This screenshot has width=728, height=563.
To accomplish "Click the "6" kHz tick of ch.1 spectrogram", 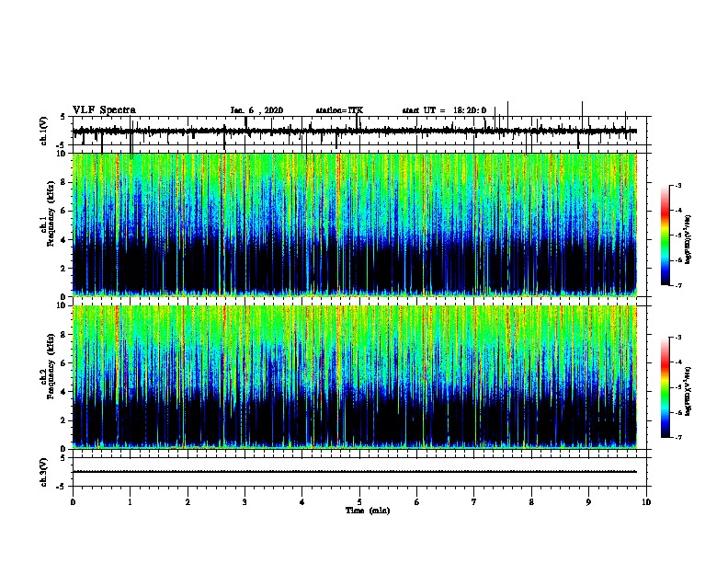I will point(65,211).
